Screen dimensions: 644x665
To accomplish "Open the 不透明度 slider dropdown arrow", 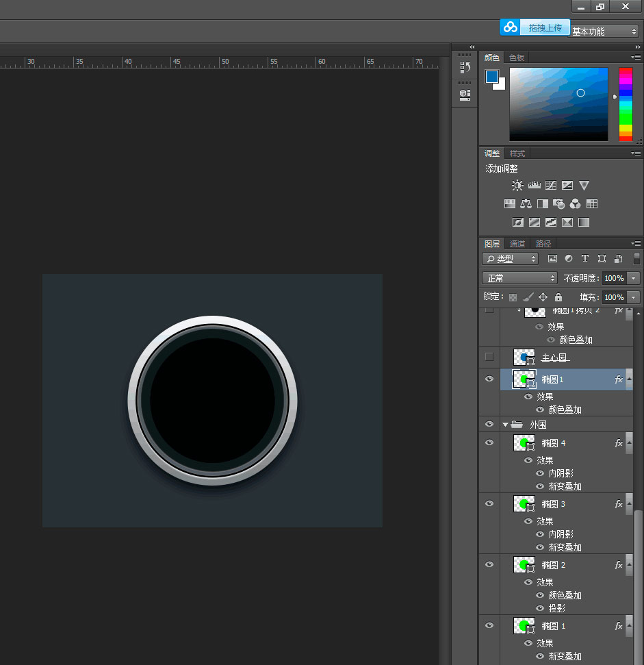I will pyautogui.click(x=634, y=278).
